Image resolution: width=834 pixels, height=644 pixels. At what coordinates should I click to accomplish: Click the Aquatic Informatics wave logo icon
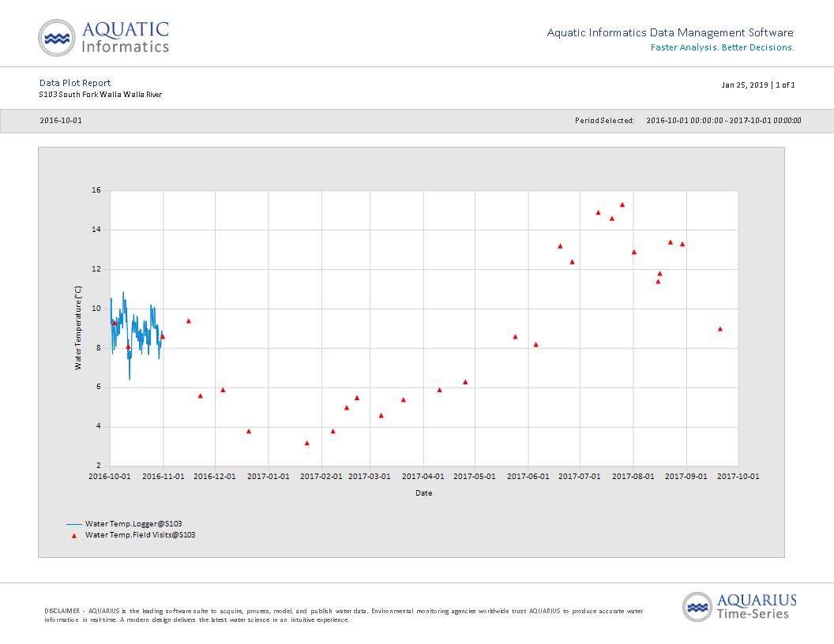click(56, 38)
